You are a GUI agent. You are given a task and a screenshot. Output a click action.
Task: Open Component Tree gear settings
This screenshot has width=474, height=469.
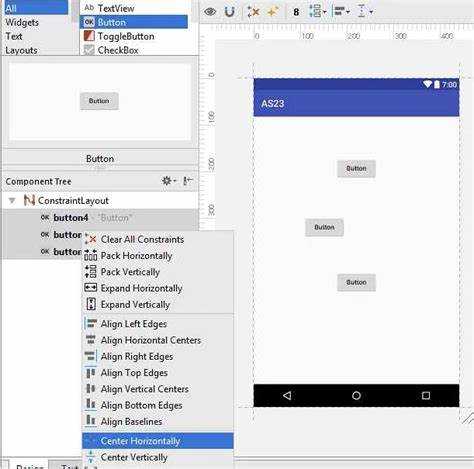[x=169, y=181]
